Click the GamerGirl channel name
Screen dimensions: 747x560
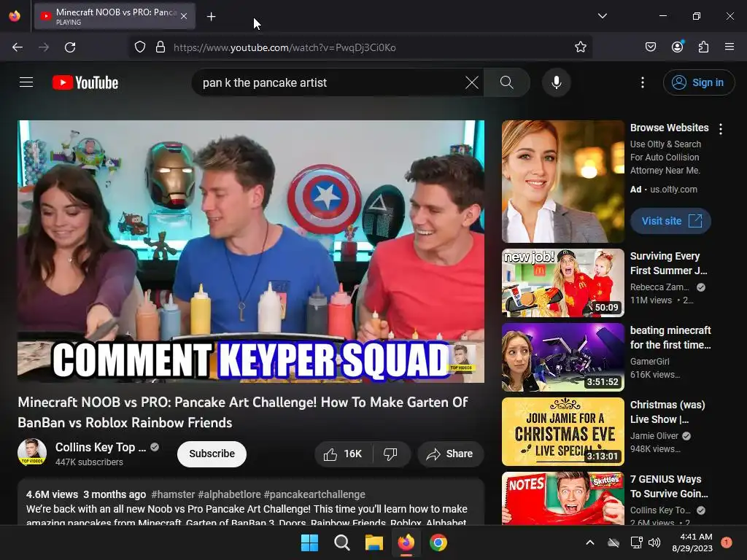[x=649, y=362]
